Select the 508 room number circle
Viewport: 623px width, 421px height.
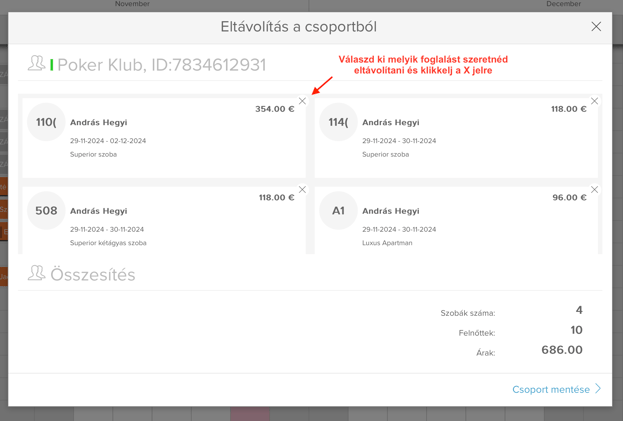[x=46, y=210]
